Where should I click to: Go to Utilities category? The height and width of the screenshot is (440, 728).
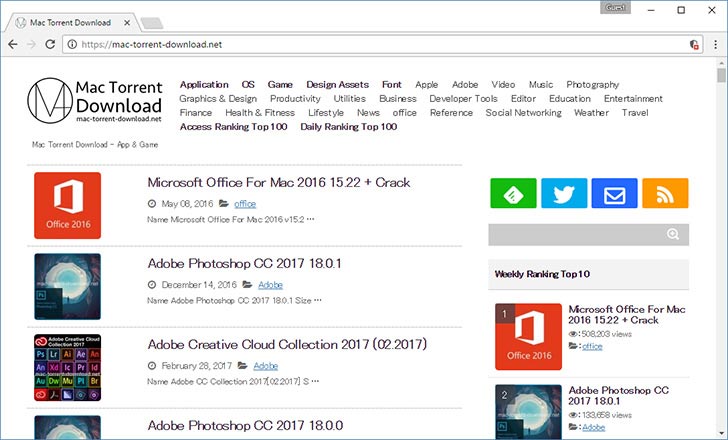click(350, 99)
